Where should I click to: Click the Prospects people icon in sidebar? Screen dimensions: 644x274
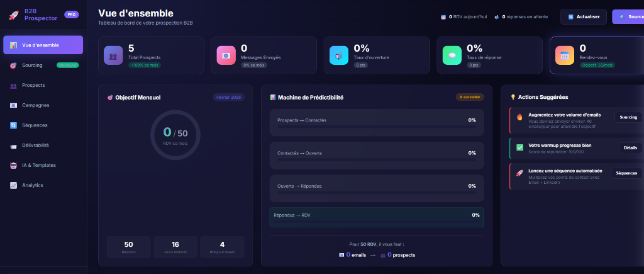pyautogui.click(x=13, y=86)
